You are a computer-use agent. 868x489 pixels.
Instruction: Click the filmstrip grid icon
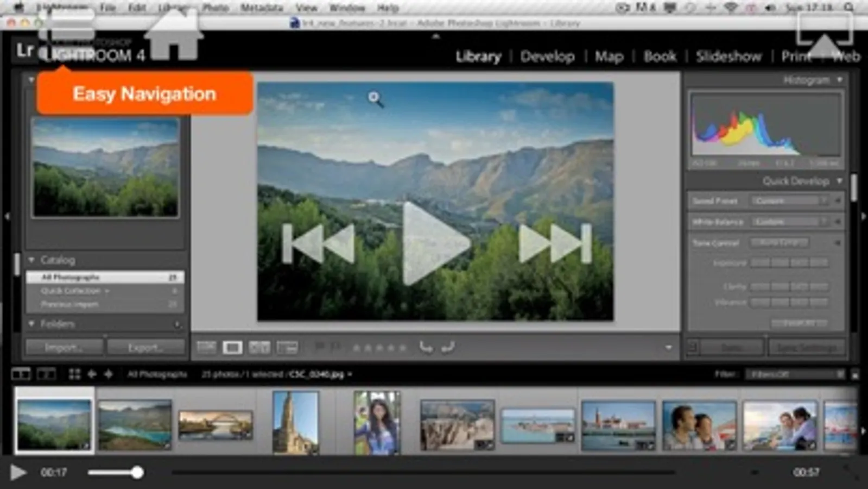coord(74,374)
